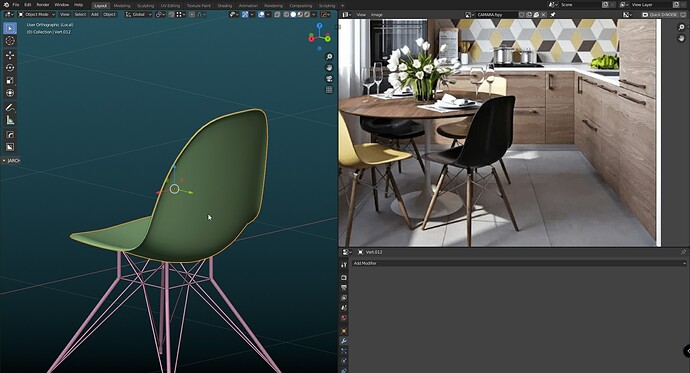Toggle camera view in 3D viewport
Image resolution: width=690 pixels, height=373 pixels.
click(x=329, y=79)
